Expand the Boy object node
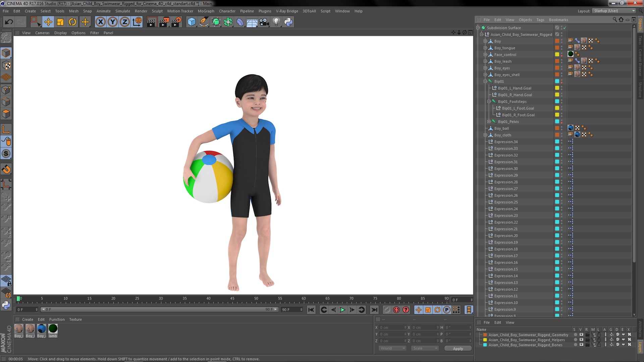Viewport: 644px width, 362px height. coord(485,41)
